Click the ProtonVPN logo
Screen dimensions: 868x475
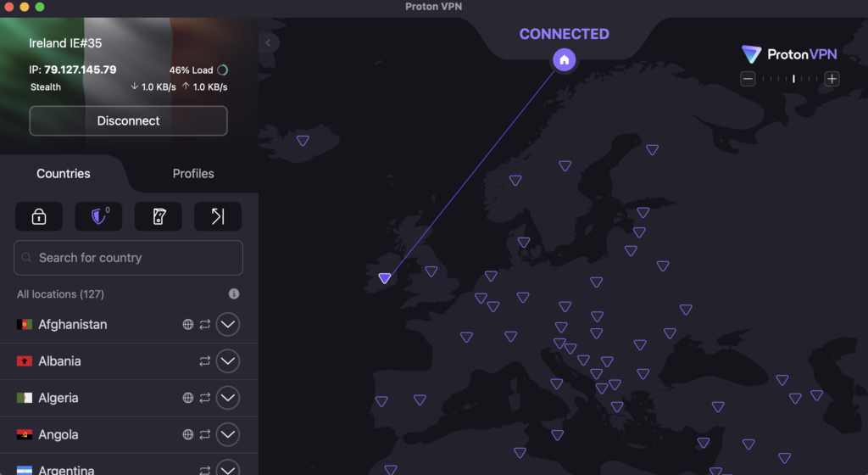(x=789, y=54)
